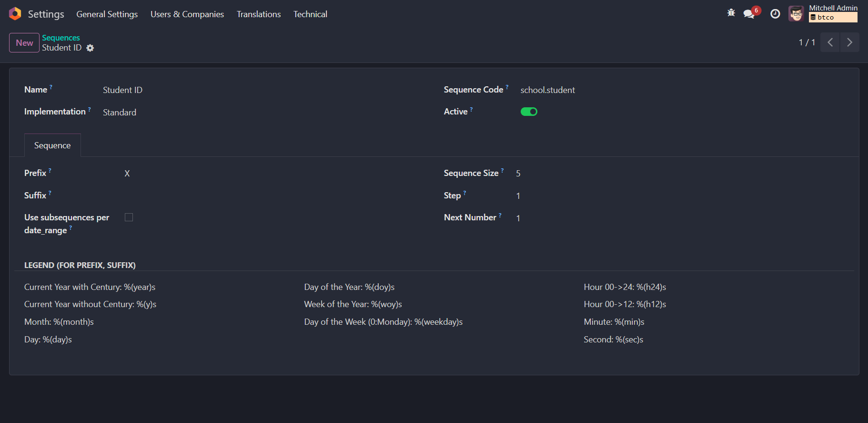Open the Translations menu
868x423 pixels.
pos(259,14)
